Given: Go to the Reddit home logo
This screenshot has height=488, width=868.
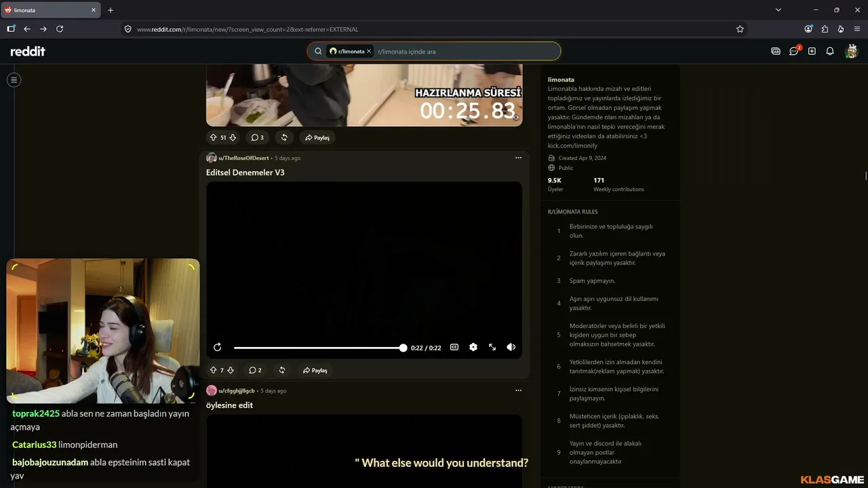Looking at the screenshot, I should coord(28,52).
